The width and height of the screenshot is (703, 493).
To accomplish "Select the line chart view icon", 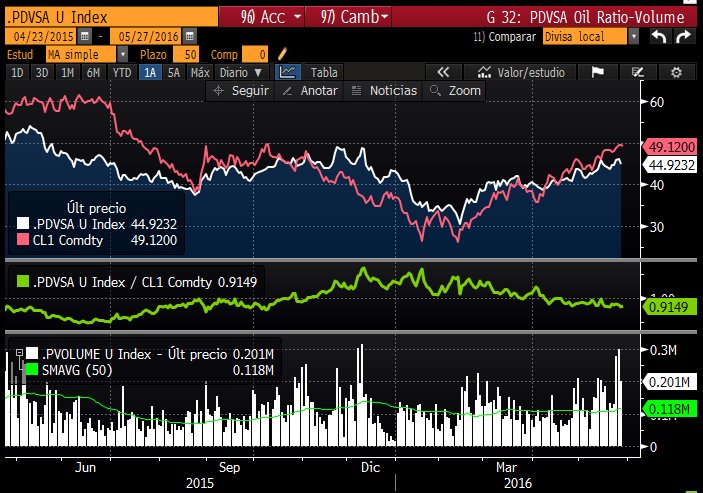I will 287,72.
